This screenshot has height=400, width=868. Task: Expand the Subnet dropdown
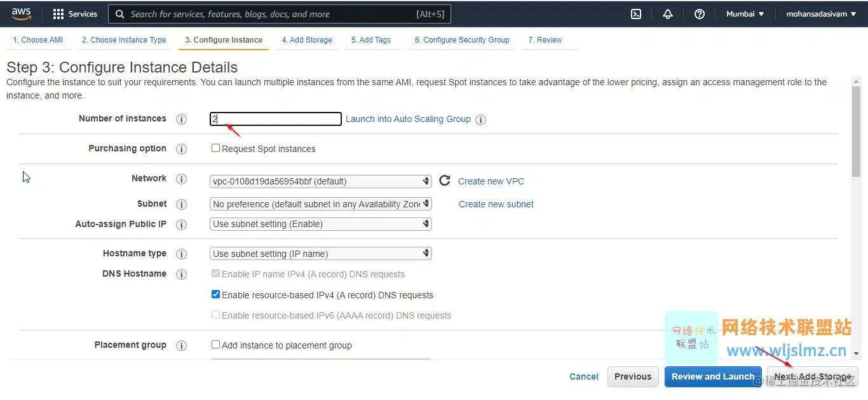tap(321, 204)
